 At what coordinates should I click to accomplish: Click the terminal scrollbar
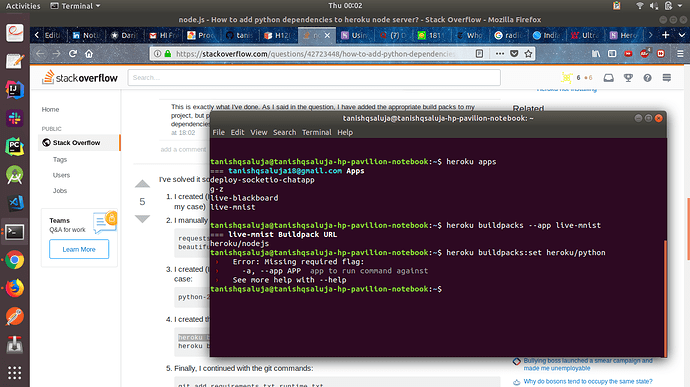tap(665, 299)
